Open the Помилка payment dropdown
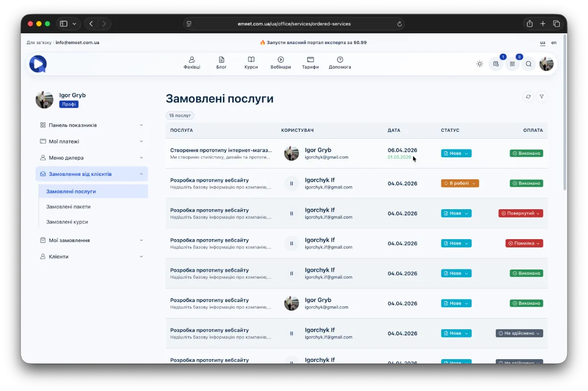The height and width of the screenshot is (391, 588). [524, 243]
